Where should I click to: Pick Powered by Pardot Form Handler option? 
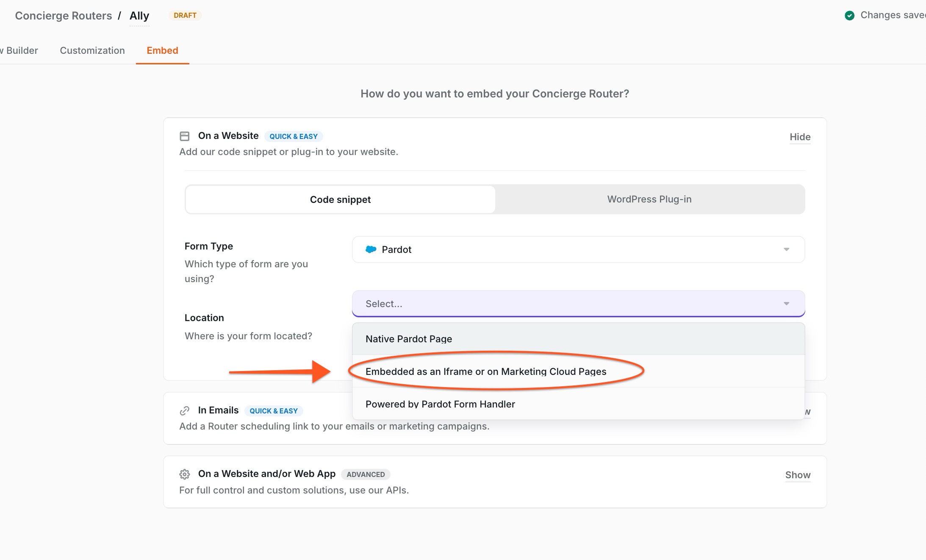[x=578, y=404]
